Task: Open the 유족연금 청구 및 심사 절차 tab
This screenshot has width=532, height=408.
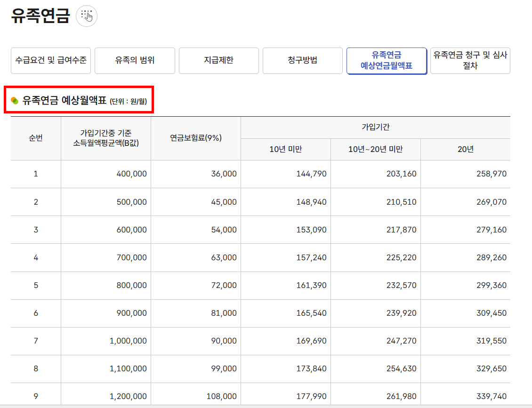Action: (x=470, y=60)
